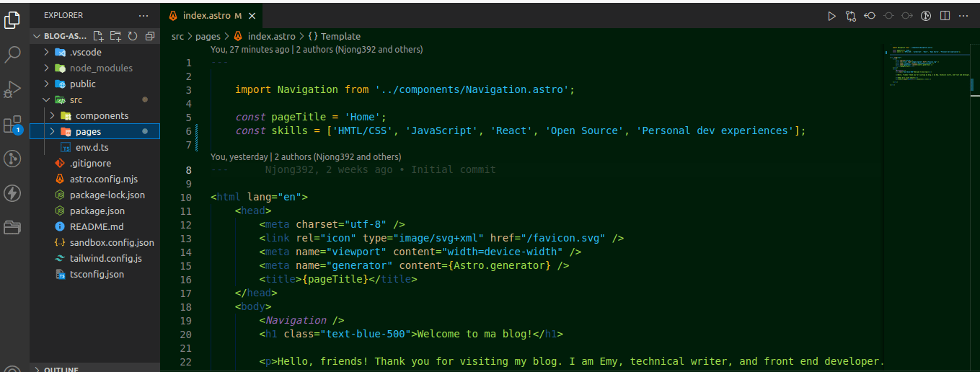Expand the public folder
The width and height of the screenshot is (980, 372).
[46, 84]
